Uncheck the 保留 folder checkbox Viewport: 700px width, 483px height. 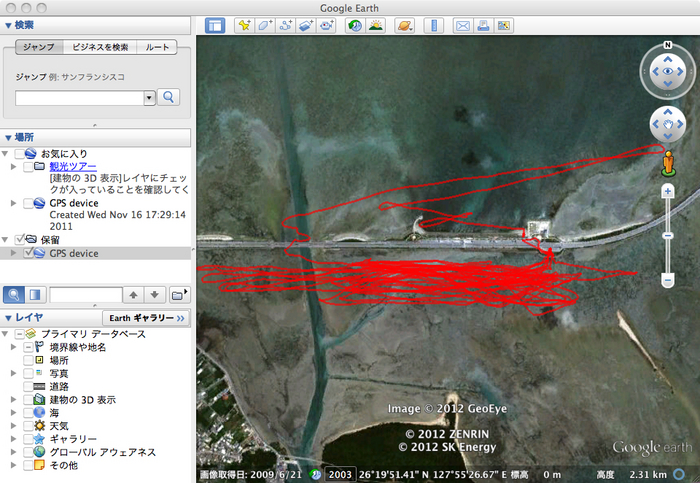point(19,240)
